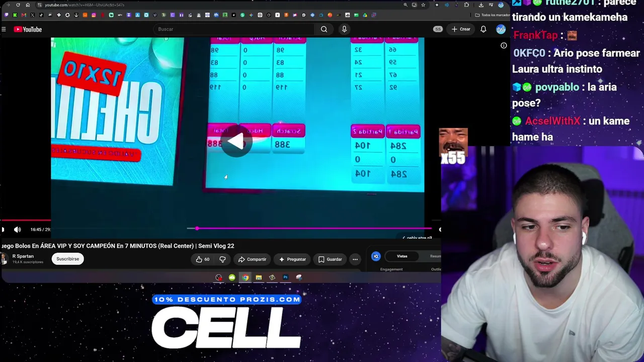The height and width of the screenshot is (362, 644).
Task: Subscribe with the Suscribirse button
Action: pos(67,259)
